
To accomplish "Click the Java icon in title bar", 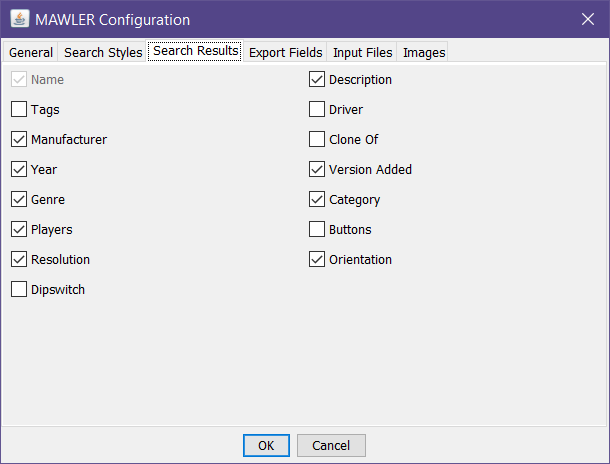I will pos(19,19).
